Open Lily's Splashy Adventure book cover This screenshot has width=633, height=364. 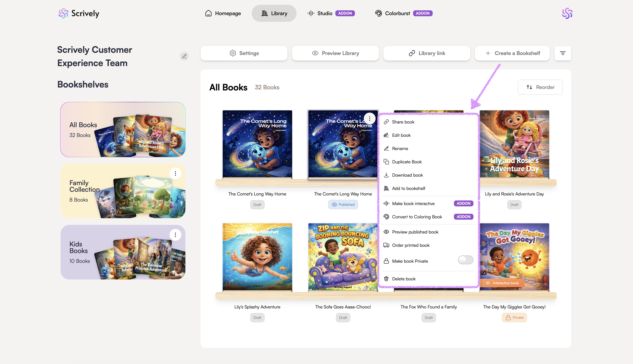point(257,257)
